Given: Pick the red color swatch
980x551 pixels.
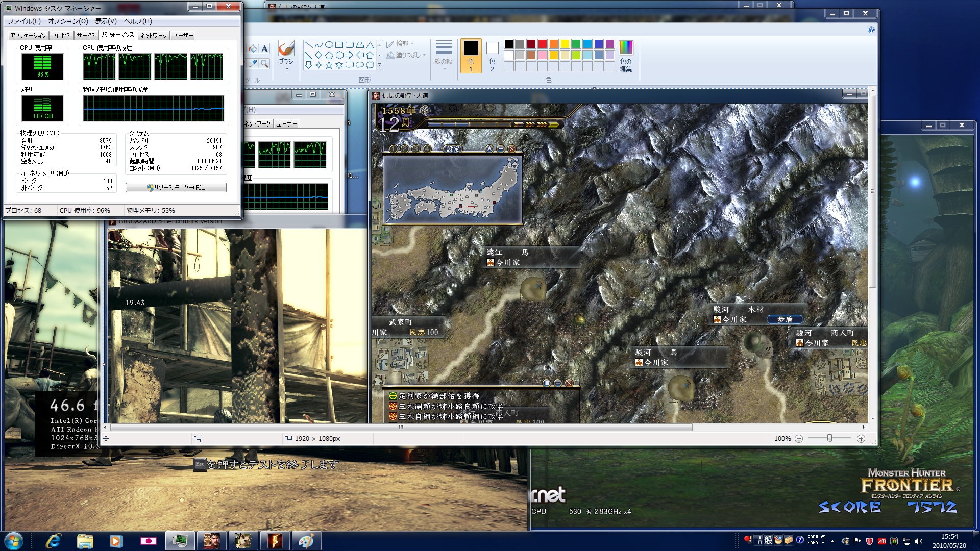Looking at the screenshot, I should click(542, 44).
